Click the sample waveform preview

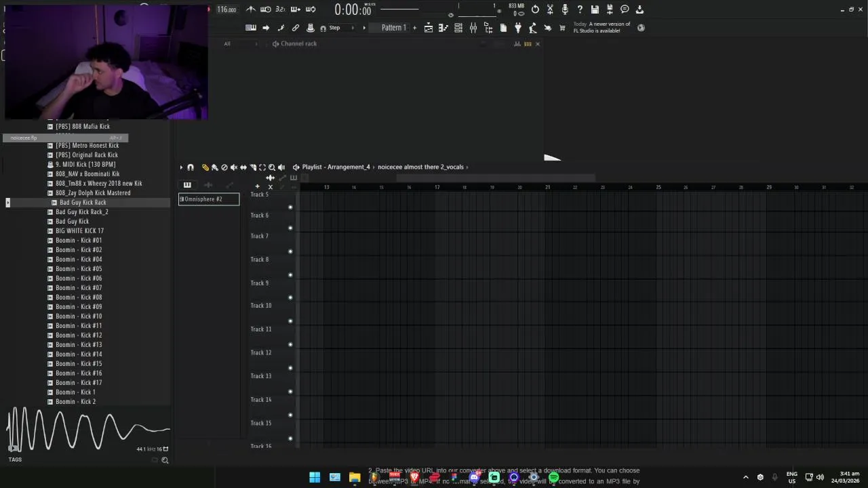pos(87,430)
